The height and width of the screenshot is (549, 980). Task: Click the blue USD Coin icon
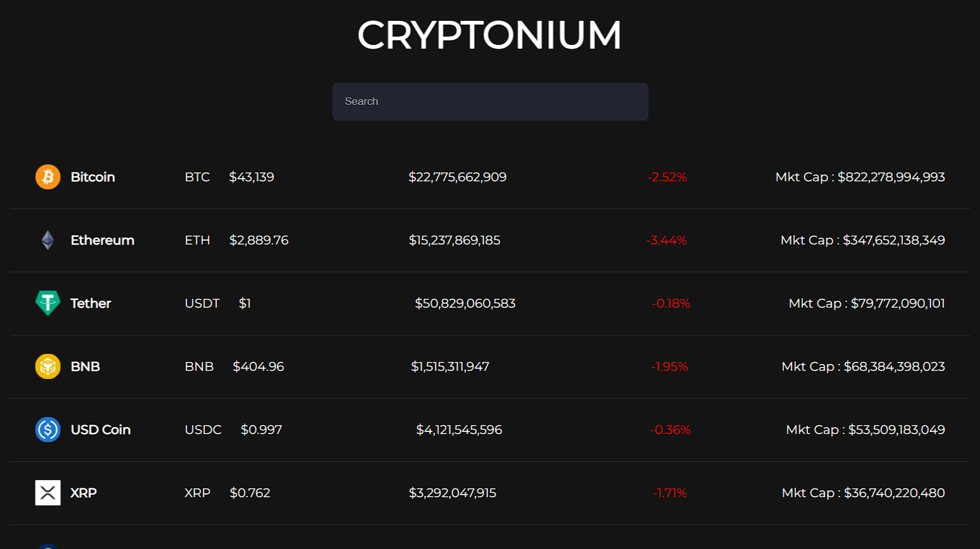pyautogui.click(x=48, y=430)
